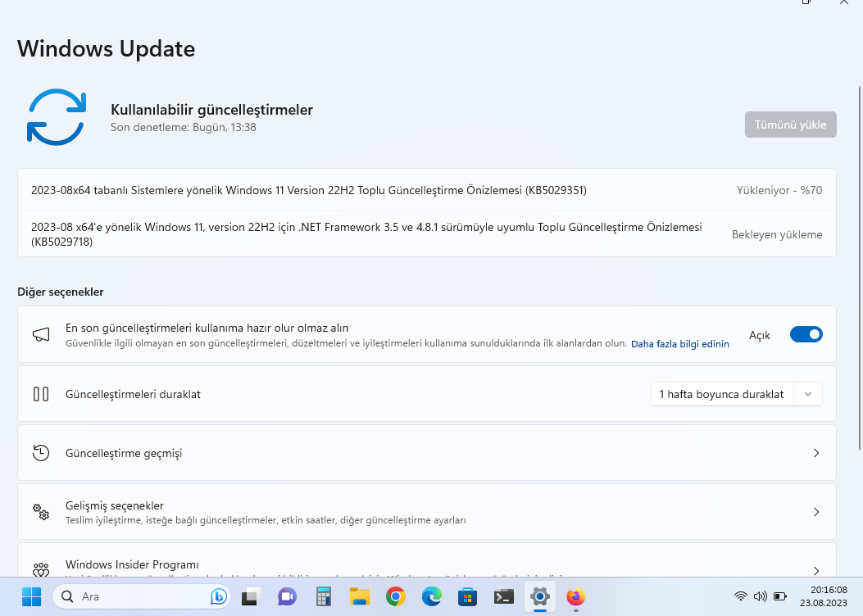Click the history clock icon

[x=41, y=453]
